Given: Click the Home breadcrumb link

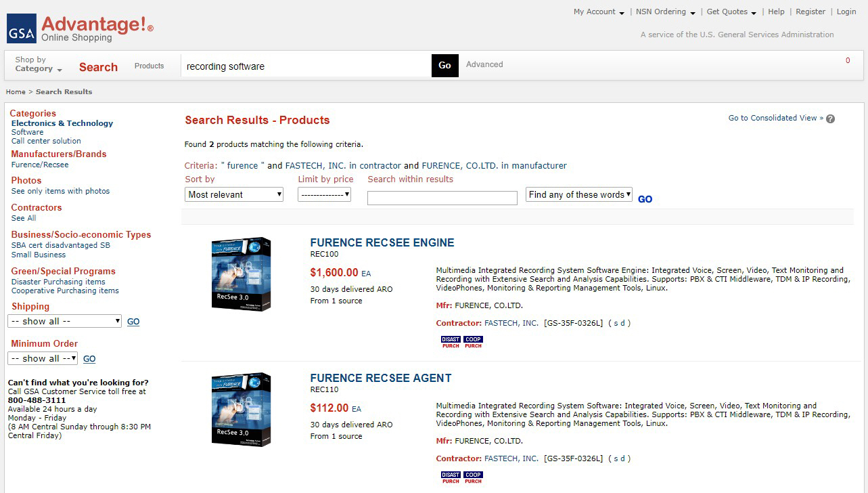Looking at the screenshot, I should pos(16,91).
